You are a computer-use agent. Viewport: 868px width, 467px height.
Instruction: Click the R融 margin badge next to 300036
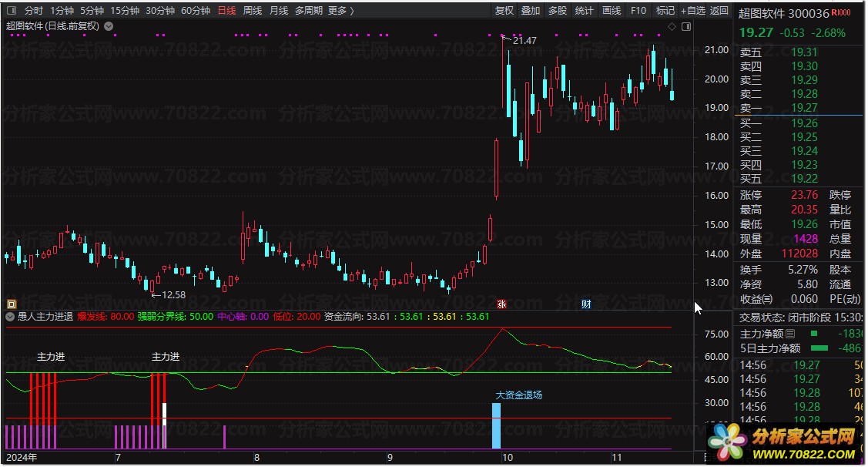pyautogui.click(x=841, y=13)
